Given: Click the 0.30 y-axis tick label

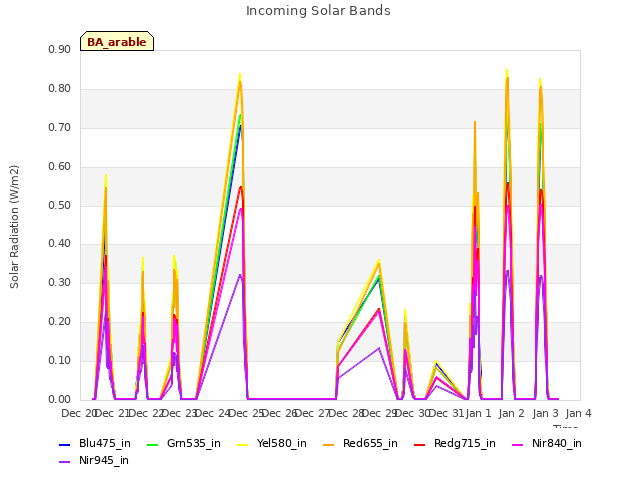Looking at the screenshot, I should click(x=59, y=282).
